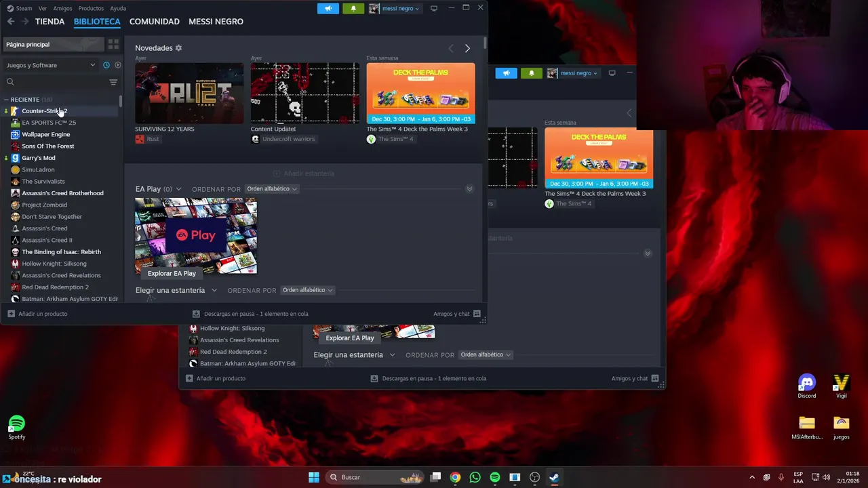The width and height of the screenshot is (868, 488).
Task: Show previous Novedades items arrow
Action: (x=451, y=48)
